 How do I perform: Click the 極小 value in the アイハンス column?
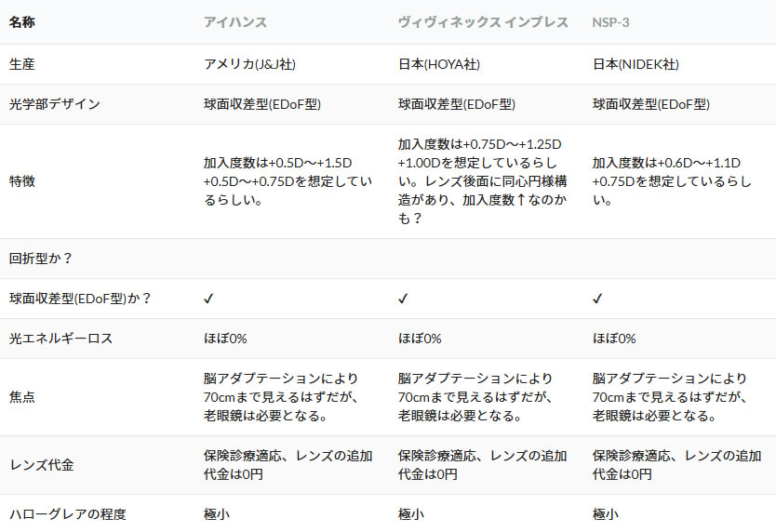click(x=216, y=513)
